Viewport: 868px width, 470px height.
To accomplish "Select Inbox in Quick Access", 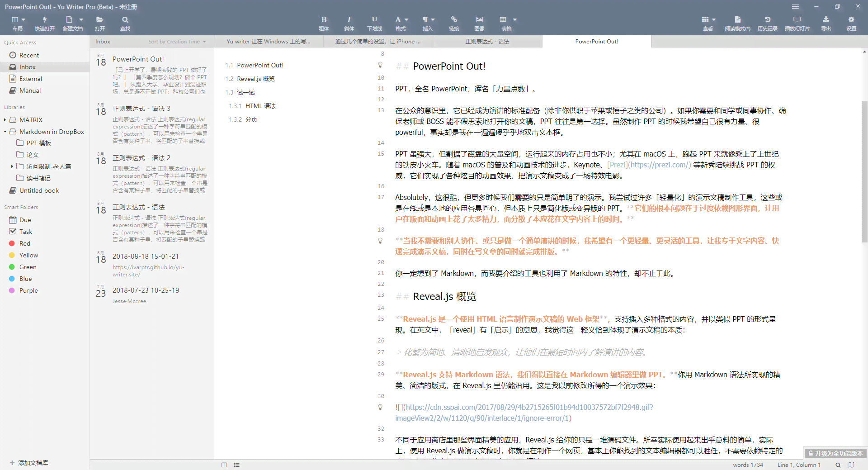I will (45, 67).
